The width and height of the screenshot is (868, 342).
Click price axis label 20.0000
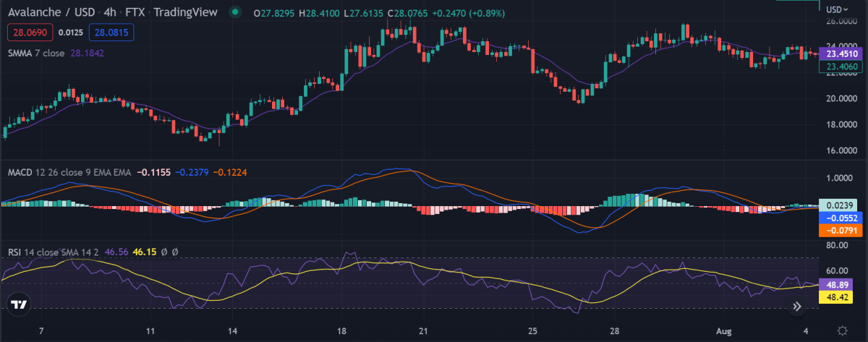coord(842,98)
